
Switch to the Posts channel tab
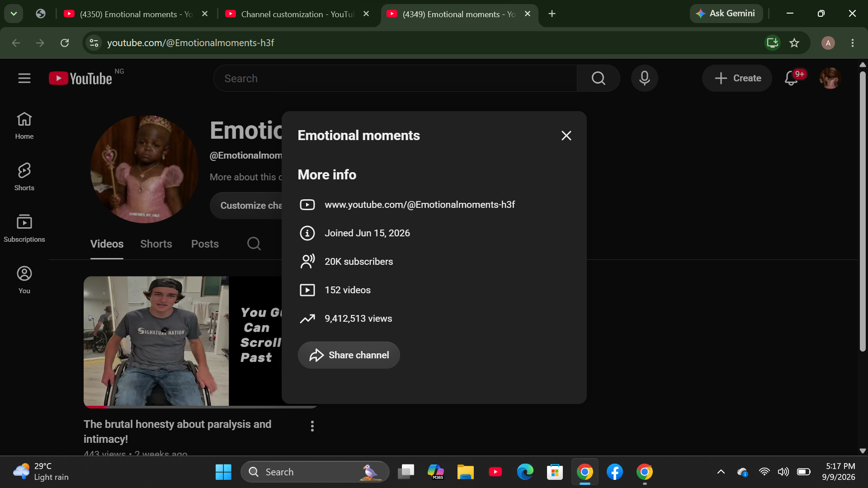tap(205, 244)
